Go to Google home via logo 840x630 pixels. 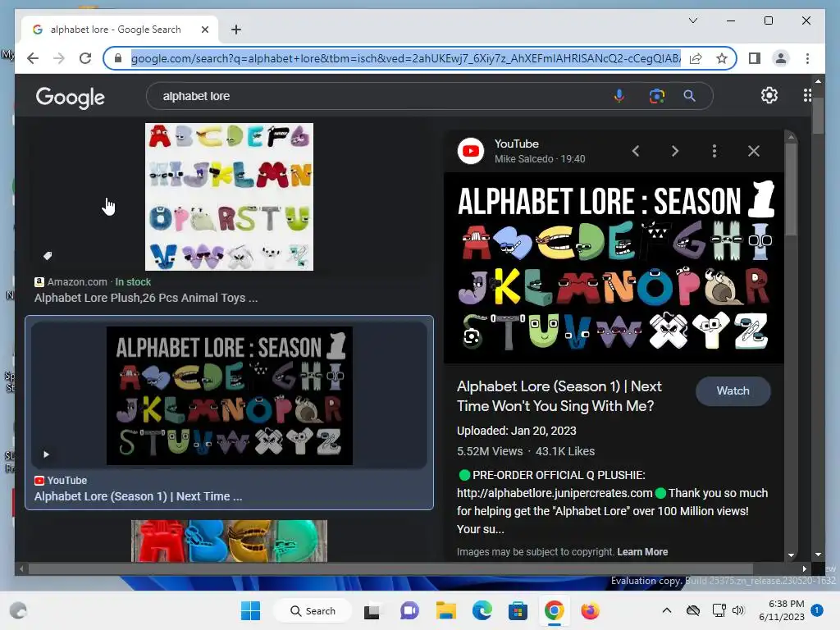[x=71, y=97]
